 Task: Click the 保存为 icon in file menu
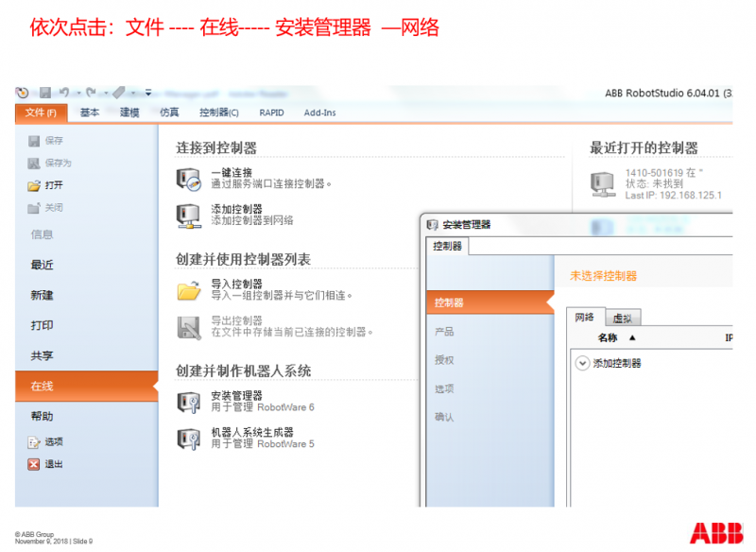pos(34,164)
